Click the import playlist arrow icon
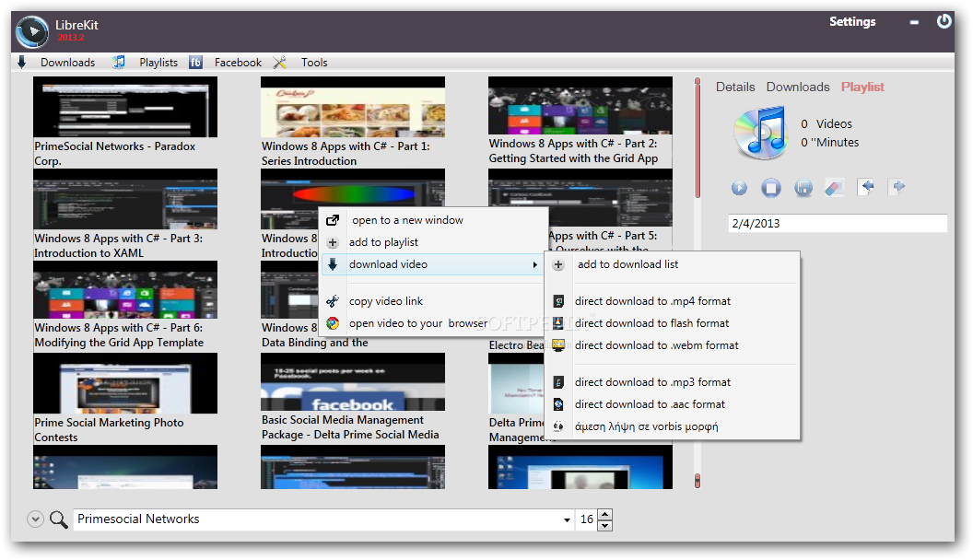 865,187
